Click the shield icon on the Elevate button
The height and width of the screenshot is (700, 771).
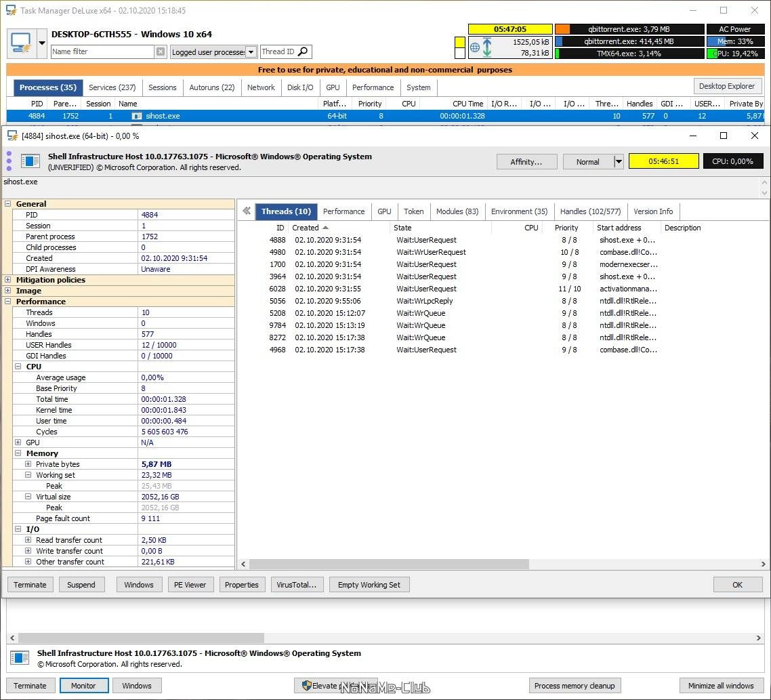click(307, 685)
